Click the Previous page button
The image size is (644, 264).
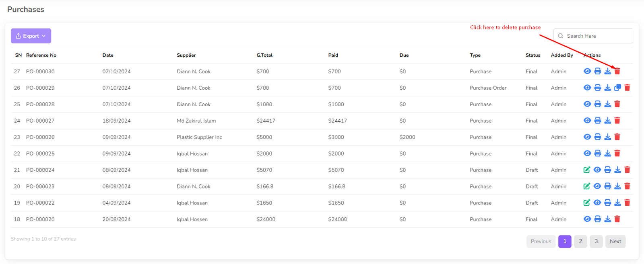pyautogui.click(x=541, y=241)
